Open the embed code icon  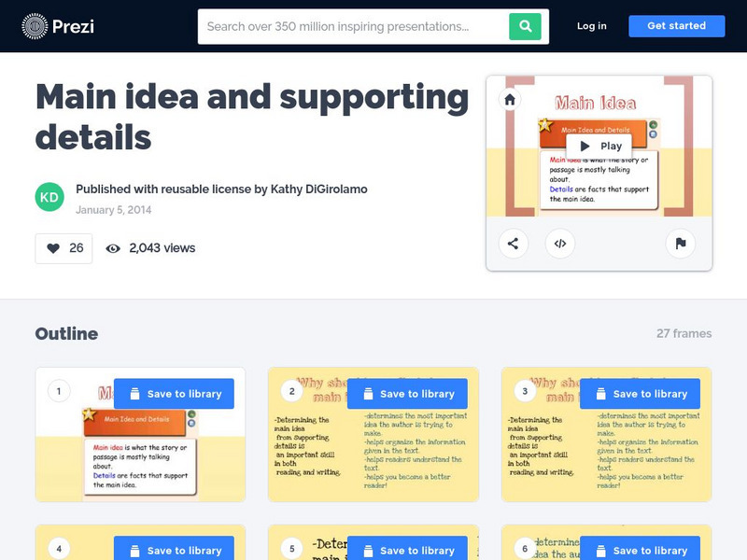(x=559, y=244)
